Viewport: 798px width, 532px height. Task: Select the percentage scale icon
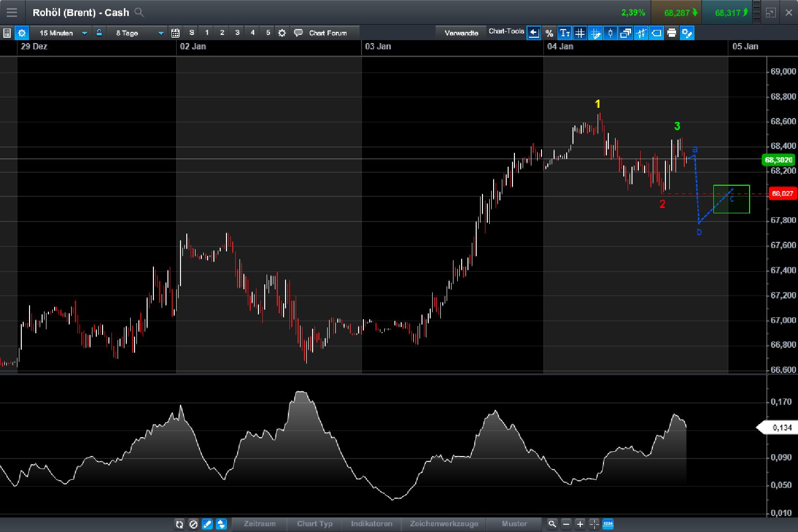pyautogui.click(x=549, y=33)
